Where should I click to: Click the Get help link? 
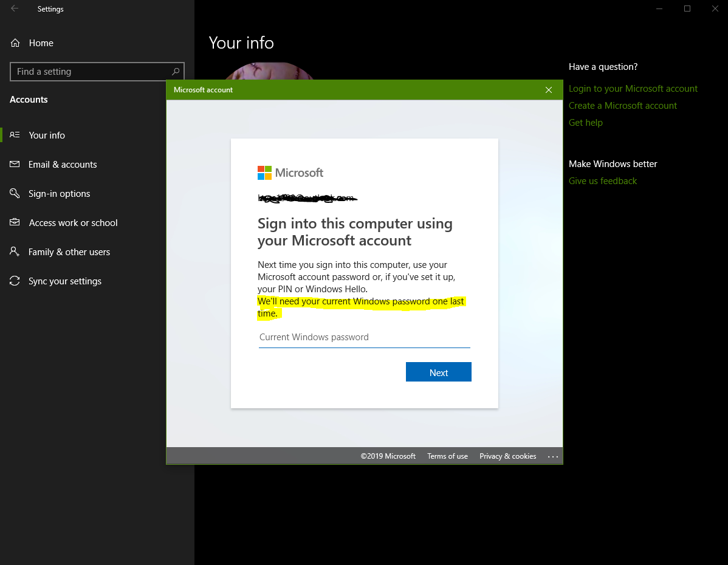tap(585, 123)
